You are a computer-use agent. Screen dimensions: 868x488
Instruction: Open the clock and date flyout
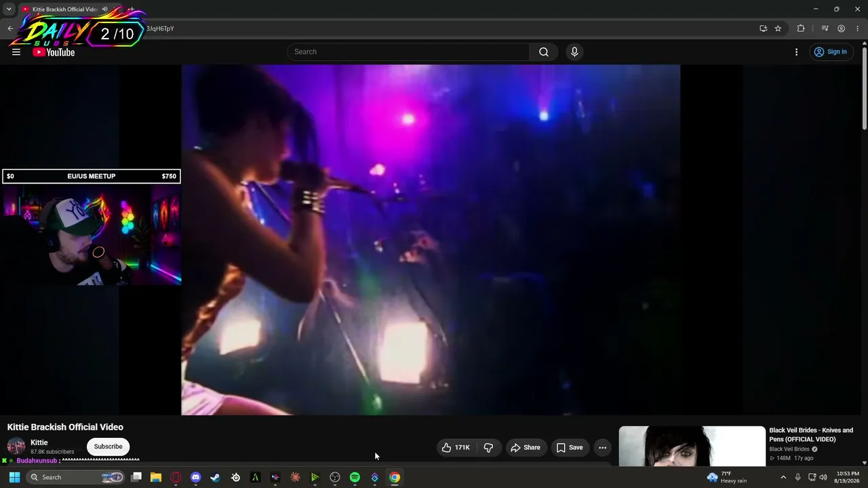coord(848,477)
